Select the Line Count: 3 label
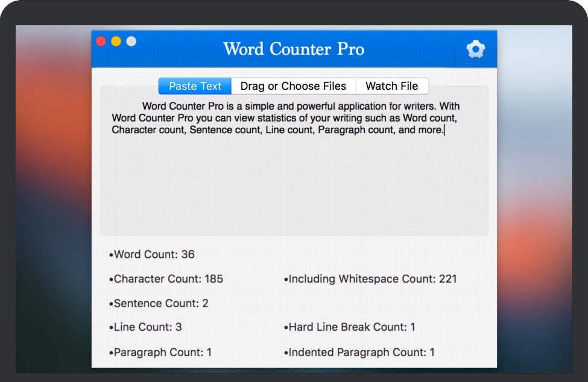The height and width of the screenshot is (382, 588). pyautogui.click(x=147, y=327)
